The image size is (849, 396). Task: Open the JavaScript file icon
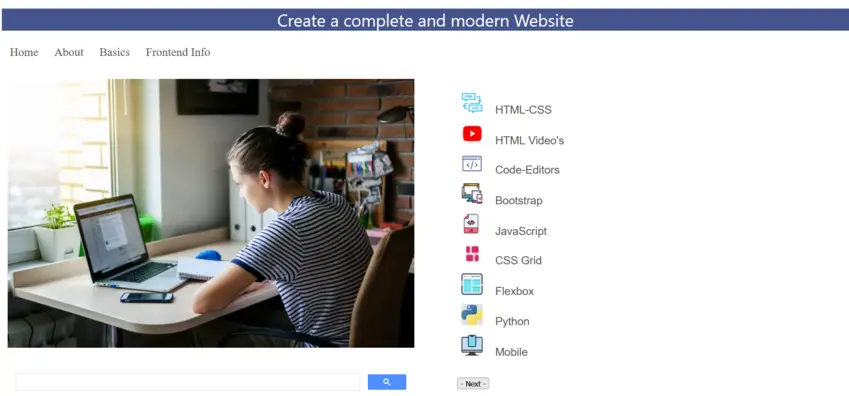point(471,224)
